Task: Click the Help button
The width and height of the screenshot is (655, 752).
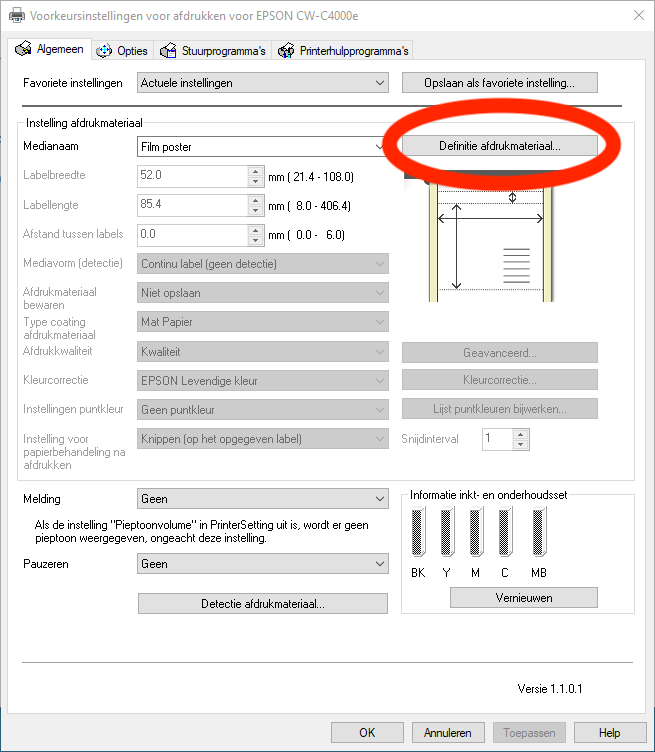Action: point(610,732)
